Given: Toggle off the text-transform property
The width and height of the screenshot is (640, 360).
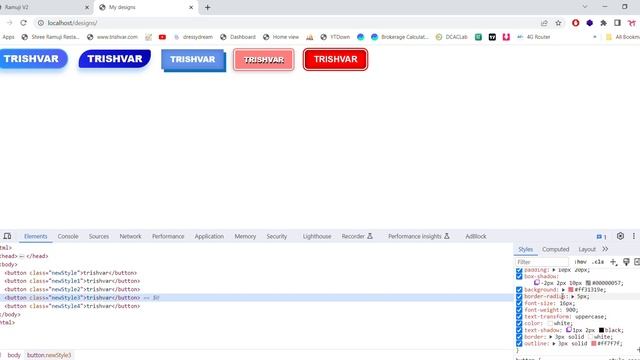Looking at the screenshot, I should (519, 317).
